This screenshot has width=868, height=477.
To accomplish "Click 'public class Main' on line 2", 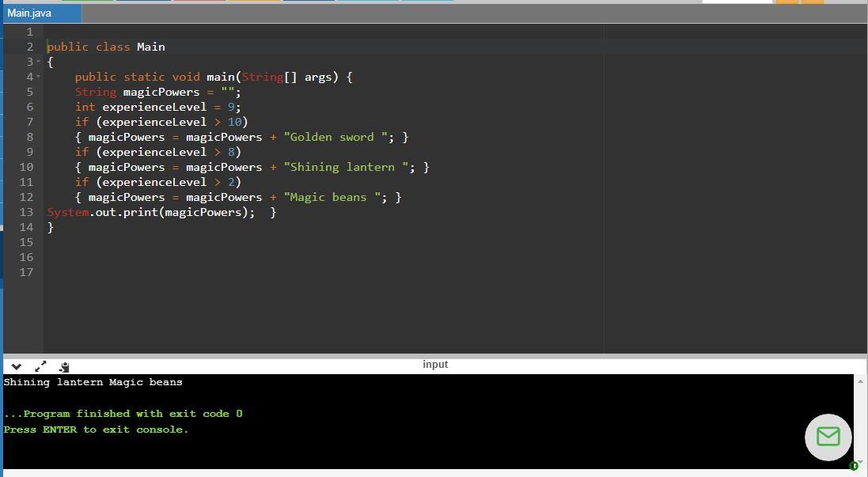I will coord(106,47).
